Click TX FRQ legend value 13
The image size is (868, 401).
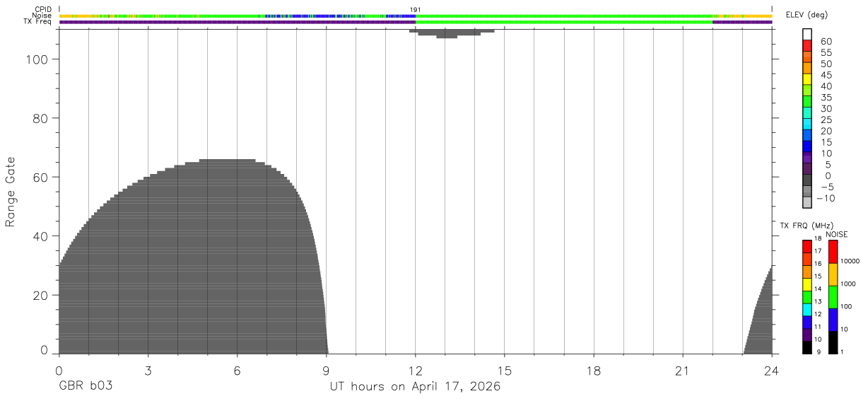point(818,301)
